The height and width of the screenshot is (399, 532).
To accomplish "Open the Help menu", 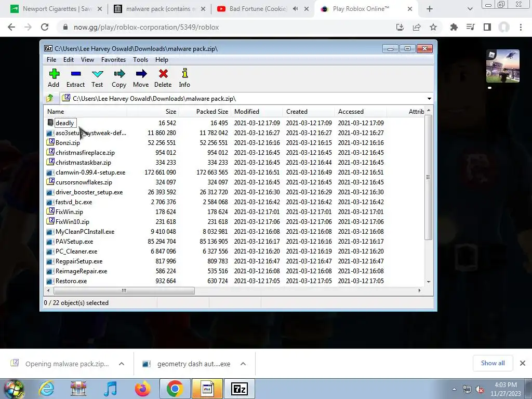I will [x=162, y=60].
